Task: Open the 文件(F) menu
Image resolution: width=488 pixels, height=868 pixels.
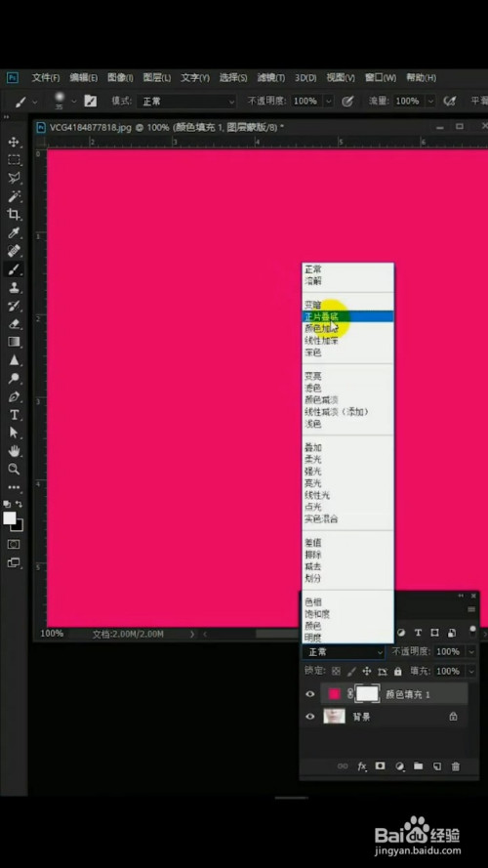Action: [x=45, y=78]
